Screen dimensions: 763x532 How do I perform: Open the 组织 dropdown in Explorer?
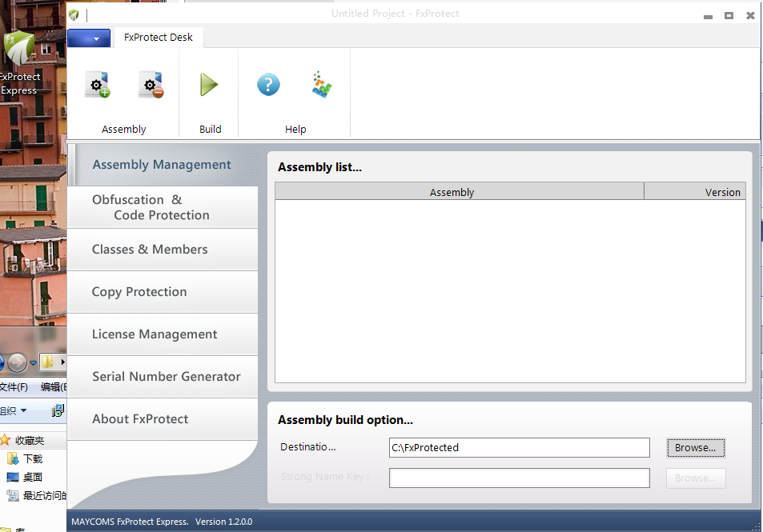click(x=13, y=411)
